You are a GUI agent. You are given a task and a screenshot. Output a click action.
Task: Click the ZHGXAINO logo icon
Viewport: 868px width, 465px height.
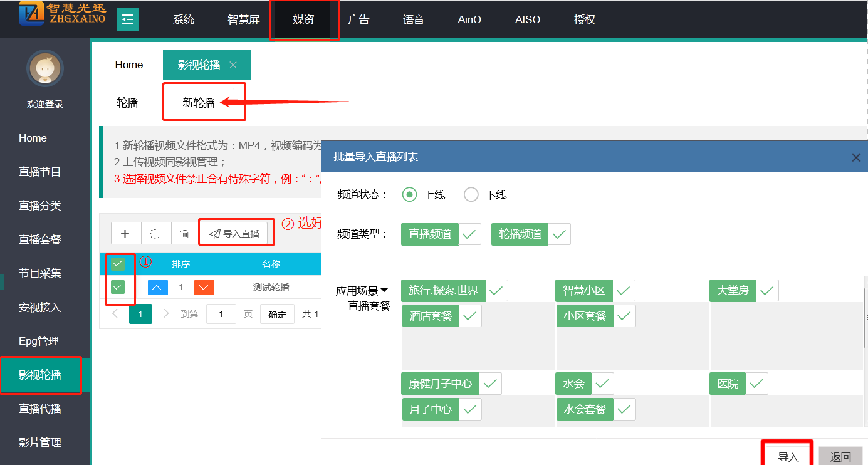(31, 14)
